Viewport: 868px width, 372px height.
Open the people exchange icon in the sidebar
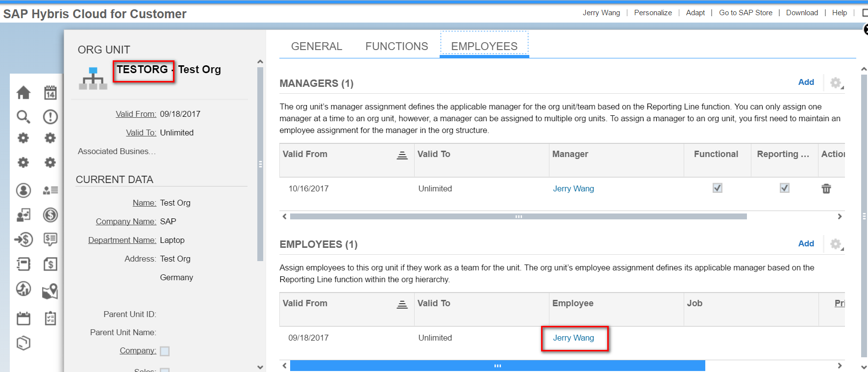click(24, 215)
